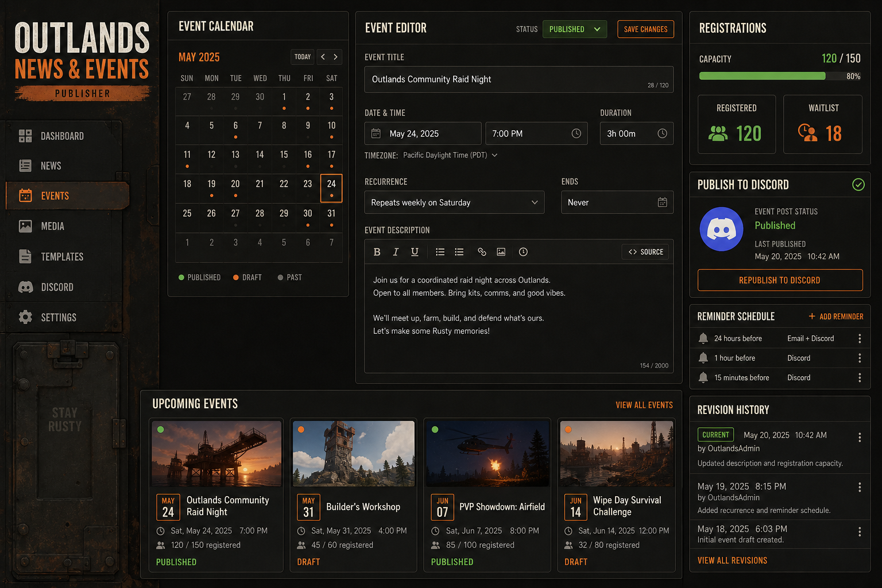Click the Today button in calendar
The image size is (882, 588).
coord(303,57)
